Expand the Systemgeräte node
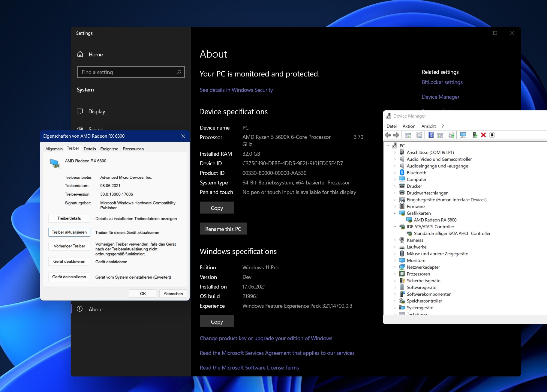The height and width of the screenshot is (392, 547). click(395, 308)
